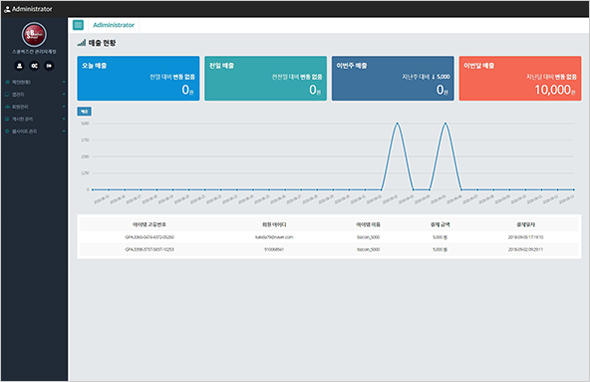Click the first peak point on the sales chart
The height and width of the screenshot is (382, 590).
(397, 123)
